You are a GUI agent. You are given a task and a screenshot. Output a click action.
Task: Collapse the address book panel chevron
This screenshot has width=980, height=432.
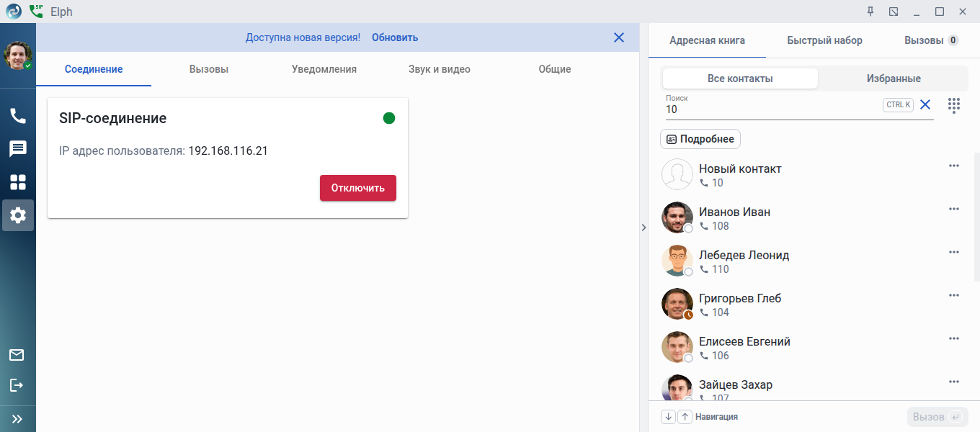coord(643,228)
